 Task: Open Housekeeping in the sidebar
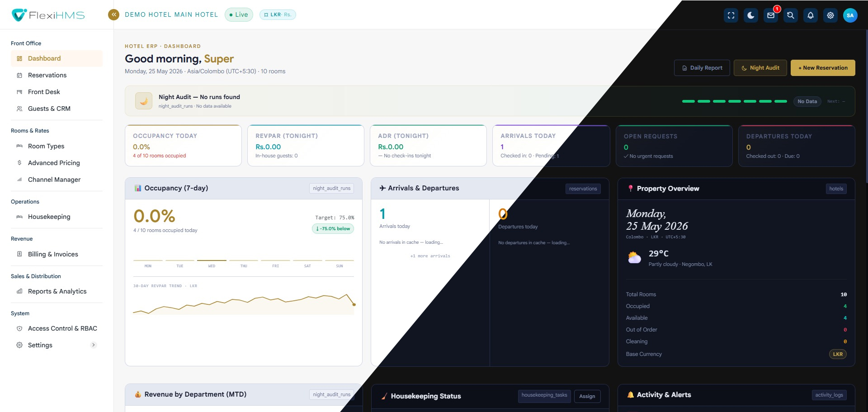57,217
